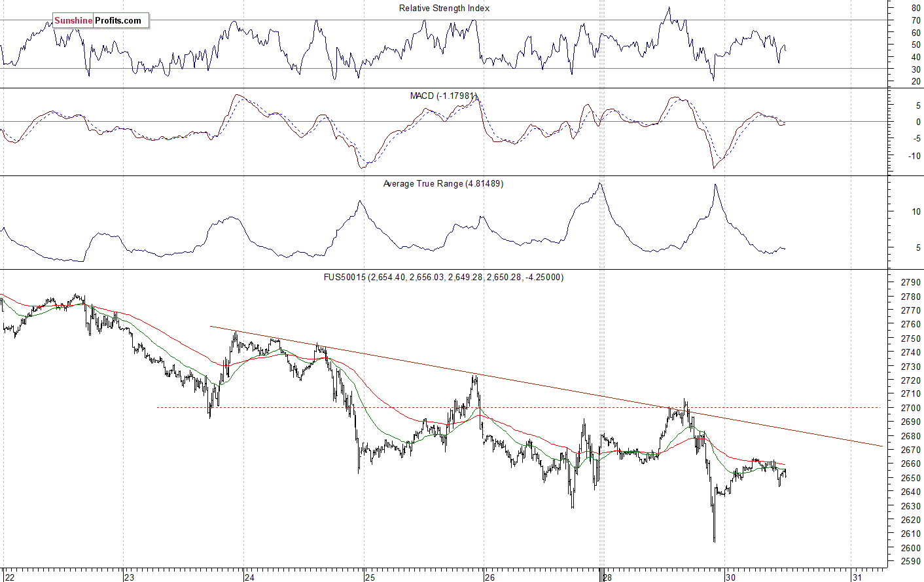Click the red descending trend line
The image size is (924, 582).
(x=546, y=387)
